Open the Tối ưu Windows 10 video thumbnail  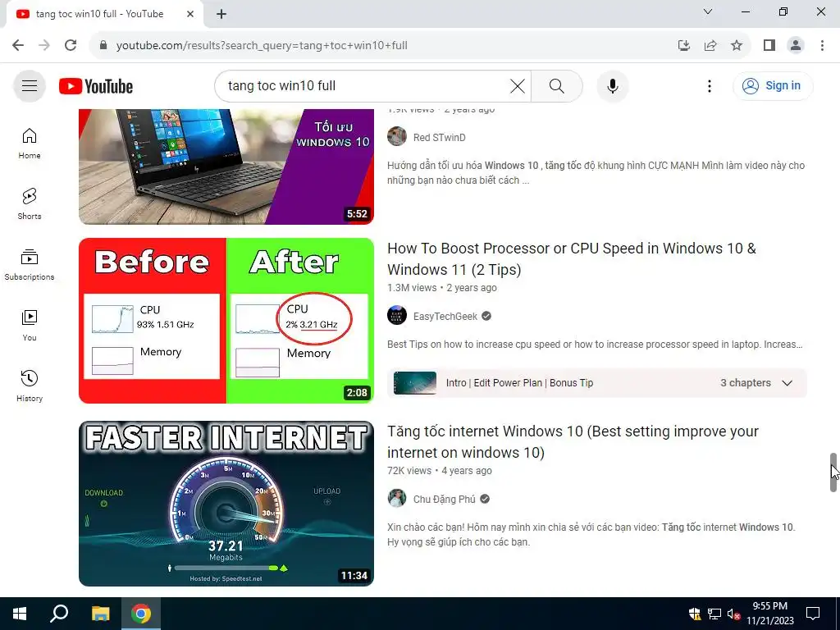coord(226,167)
